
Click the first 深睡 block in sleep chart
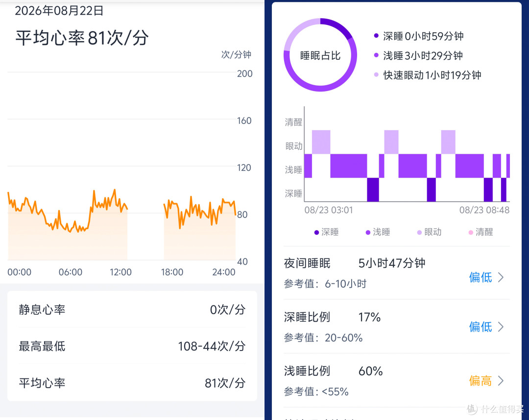tap(373, 190)
